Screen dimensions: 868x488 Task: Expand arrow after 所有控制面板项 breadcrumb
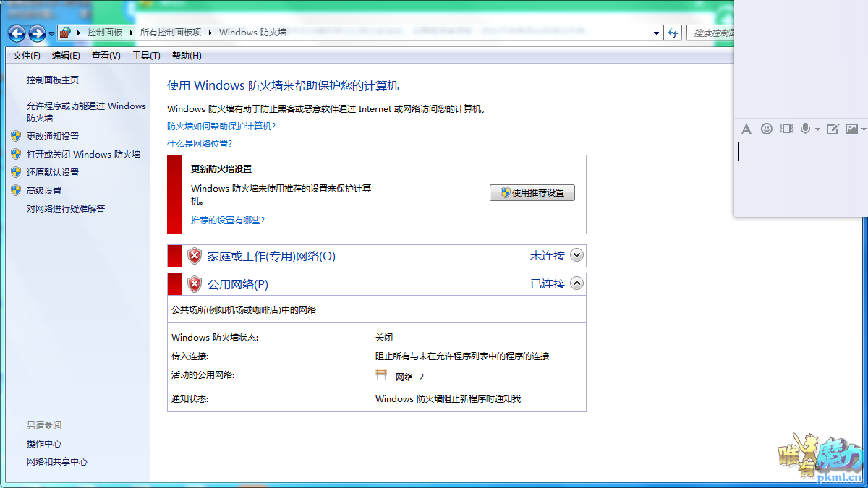tap(210, 33)
